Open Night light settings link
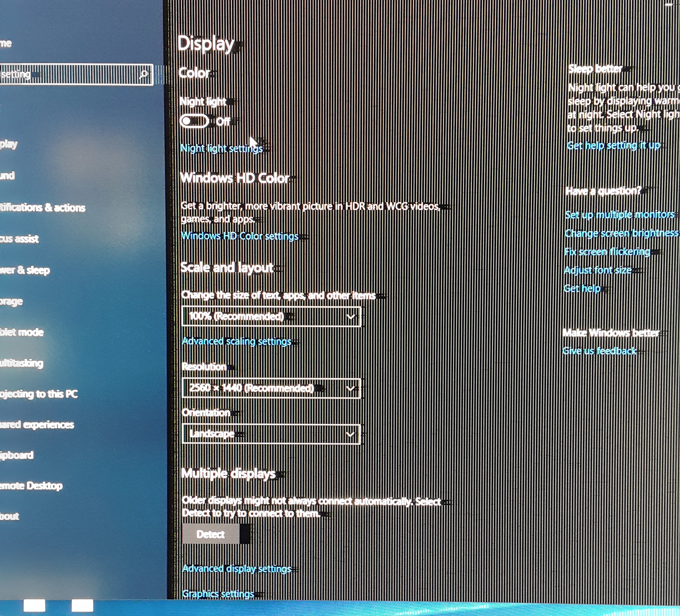This screenshot has width=680, height=616. click(221, 148)
